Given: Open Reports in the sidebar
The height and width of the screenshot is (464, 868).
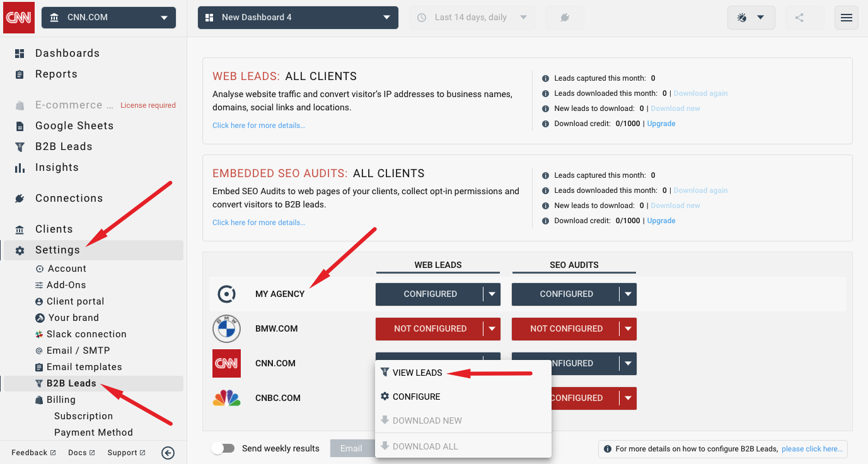Looking at the screenshot, I should pos(56,74).
